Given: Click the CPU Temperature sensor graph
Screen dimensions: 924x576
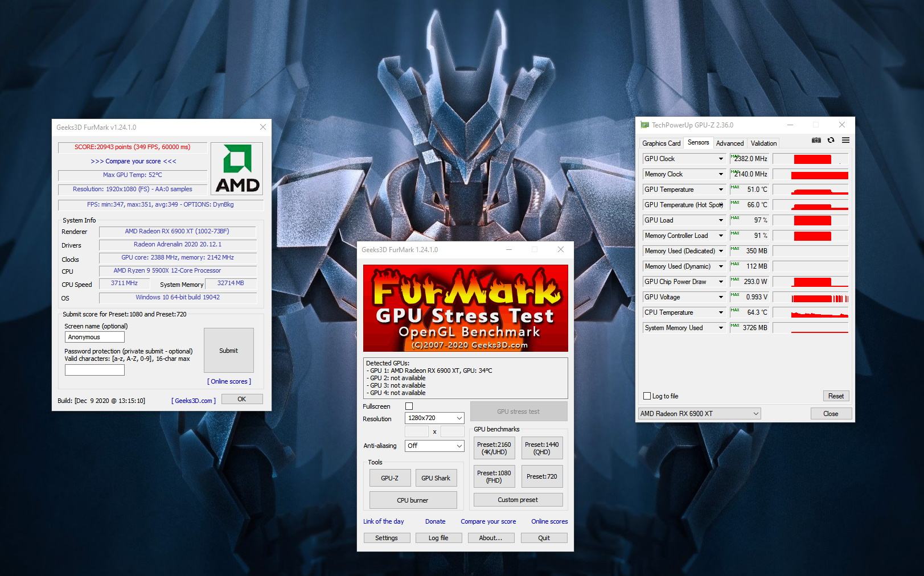Looking at the screenshot, I should click(810, 312).
